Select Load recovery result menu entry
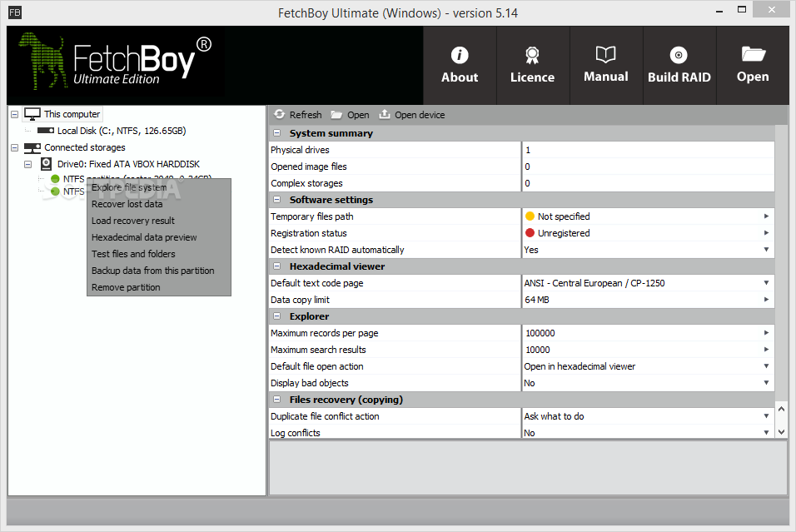The height and width of the screenshot is (532, 796). click(x=159, y=221)
